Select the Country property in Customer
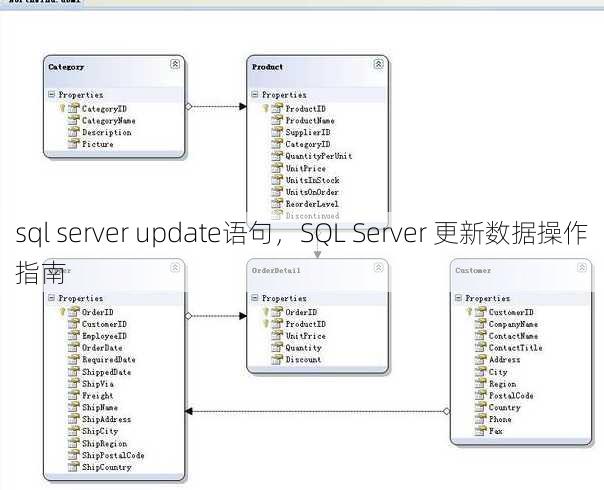 click(x=505, y=407)
